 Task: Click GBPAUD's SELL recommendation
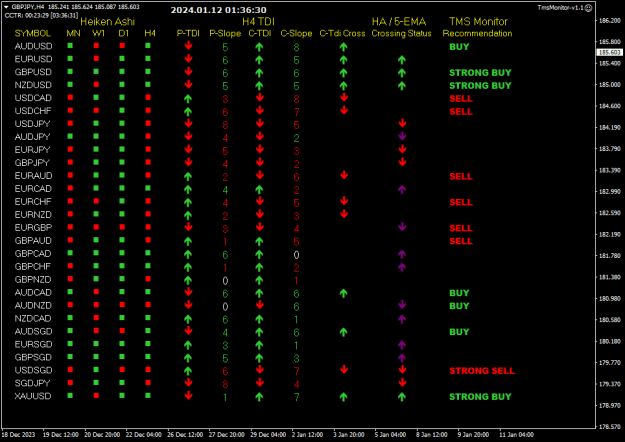point(461,241)
